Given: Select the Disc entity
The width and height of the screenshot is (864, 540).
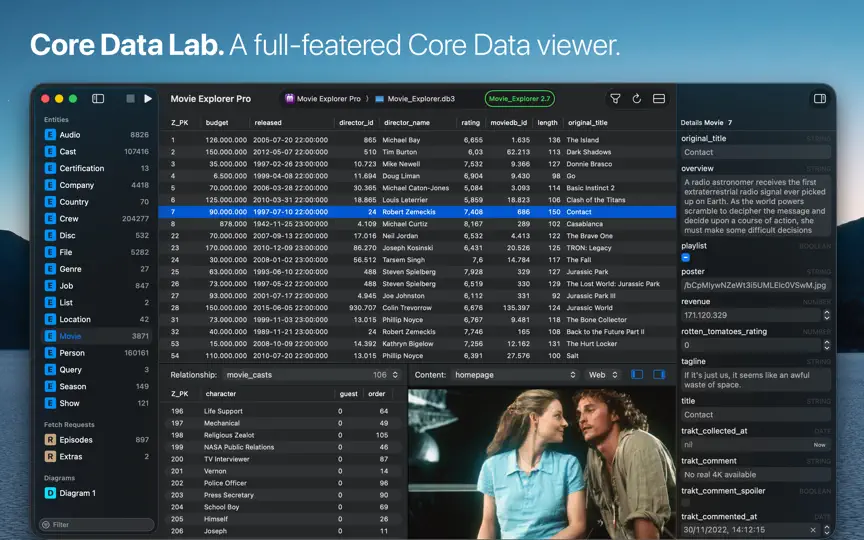Looking at the screenshot, I should (x=96, y=235).
